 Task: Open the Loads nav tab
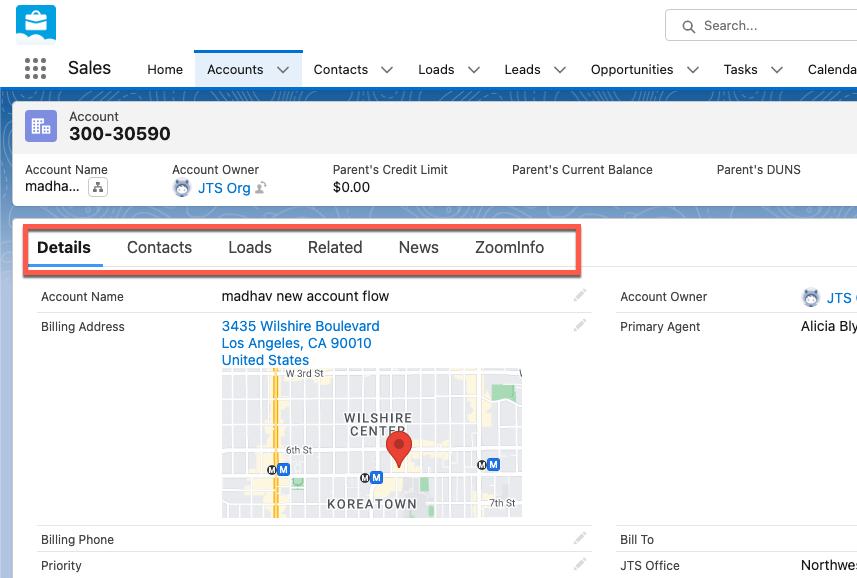click(x=436, y=69)
